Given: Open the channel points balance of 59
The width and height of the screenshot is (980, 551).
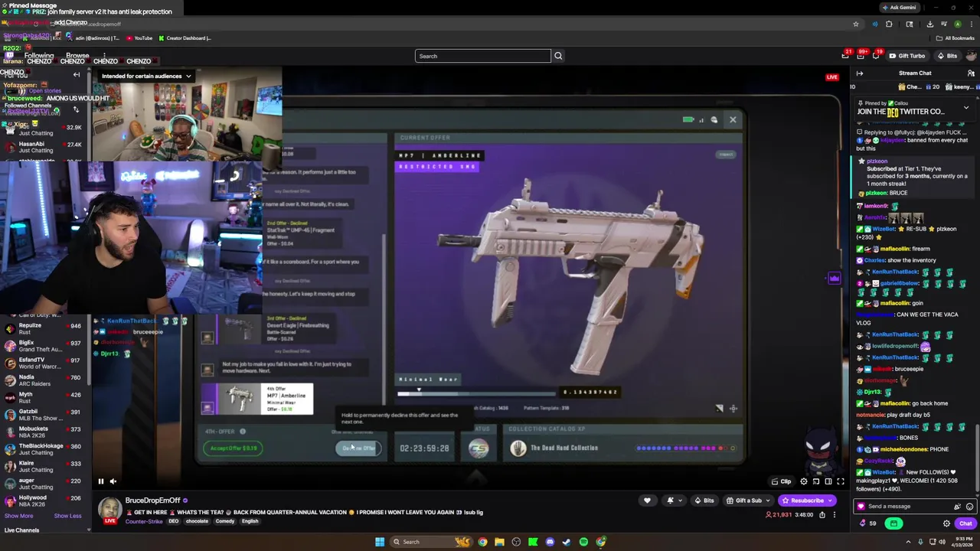Looking at the screenshot, I should (867, 523).
